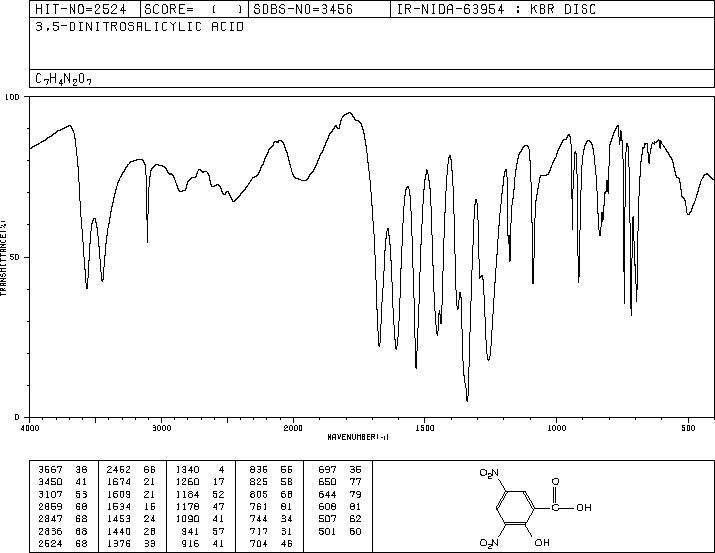The image size is (715, 553).
Task: Click peak table entry 2462
Action: (119, 470)
